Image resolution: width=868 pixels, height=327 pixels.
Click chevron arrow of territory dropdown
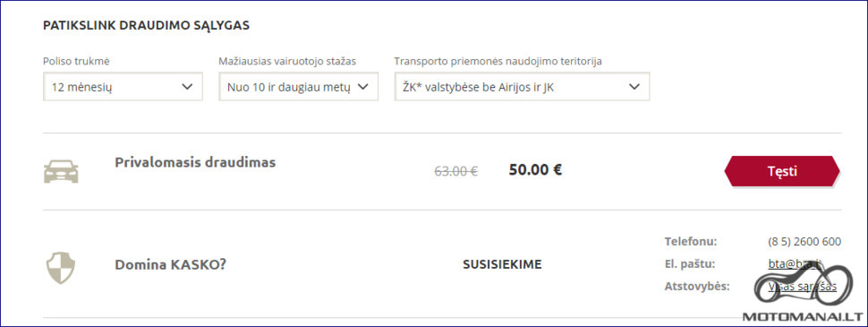(634, 87)
